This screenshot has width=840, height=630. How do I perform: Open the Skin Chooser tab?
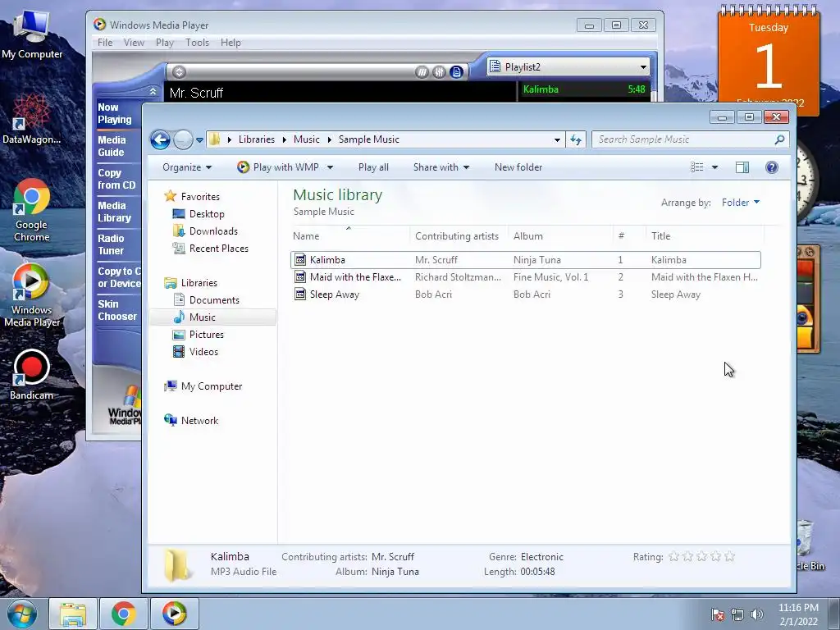(117, 309)
